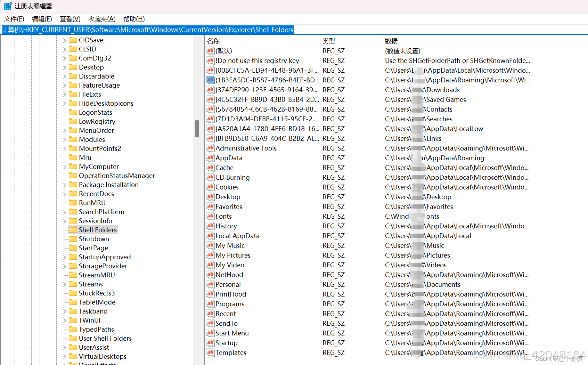Expand the Desktop tree key

(65, 67)
